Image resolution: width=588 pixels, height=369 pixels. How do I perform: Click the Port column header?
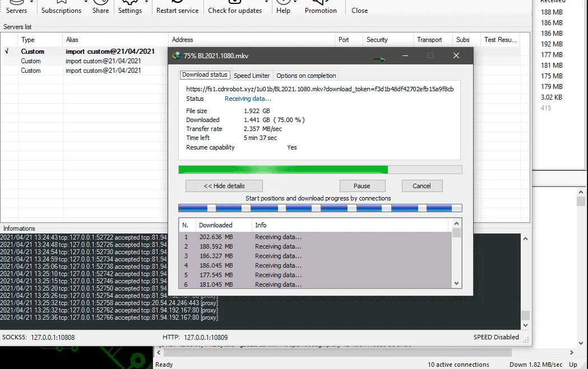[x=349, y=40]
